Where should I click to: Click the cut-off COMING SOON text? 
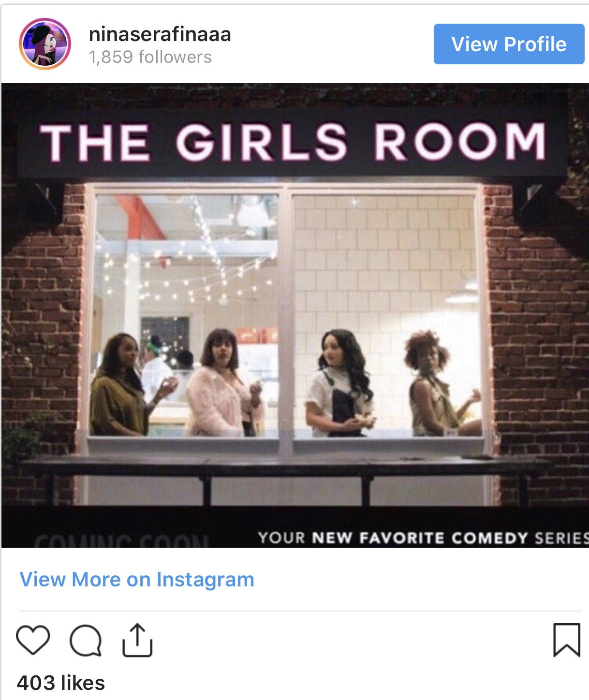[121, 540]
